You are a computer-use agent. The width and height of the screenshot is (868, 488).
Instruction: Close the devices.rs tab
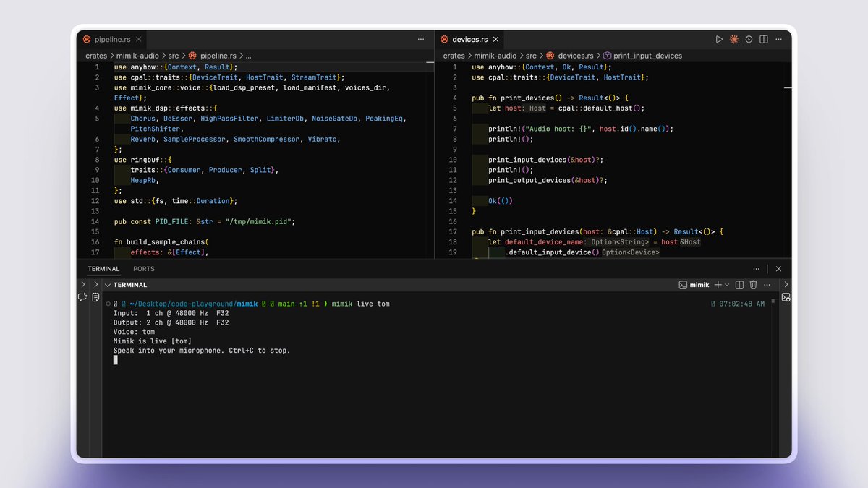tap(495, 39)
